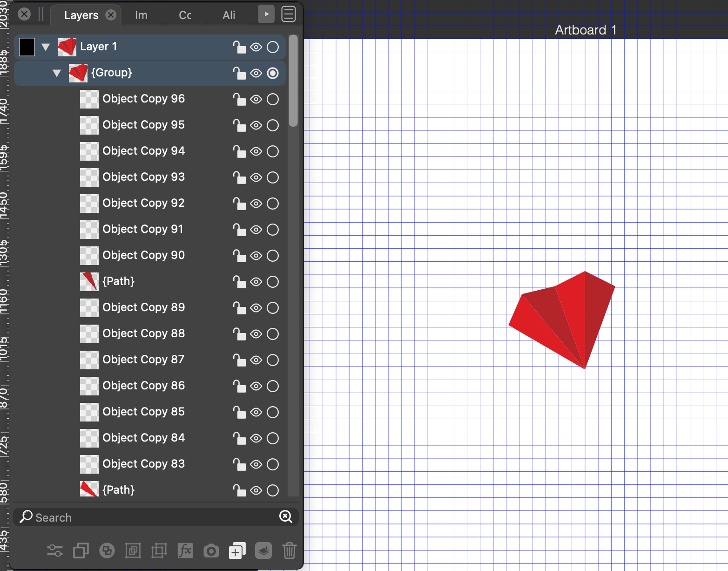Viewport: 728px width, 571px height.
Task: Click the fx layer effects icon
Action: (185, 551)
